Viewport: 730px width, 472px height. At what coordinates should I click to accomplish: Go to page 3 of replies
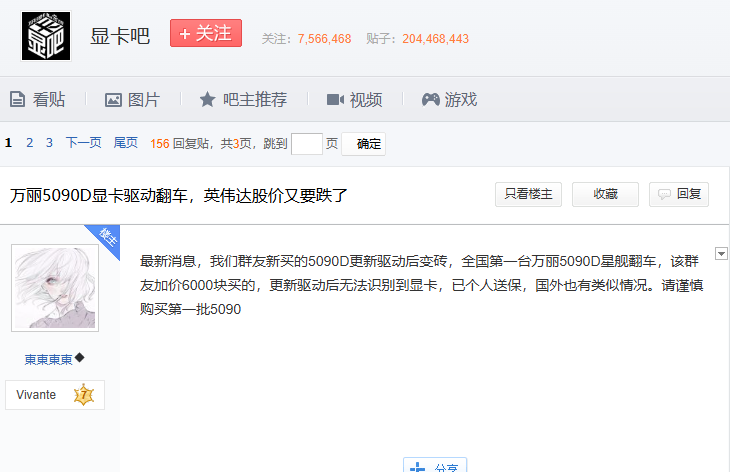click(x=49, y=143)
